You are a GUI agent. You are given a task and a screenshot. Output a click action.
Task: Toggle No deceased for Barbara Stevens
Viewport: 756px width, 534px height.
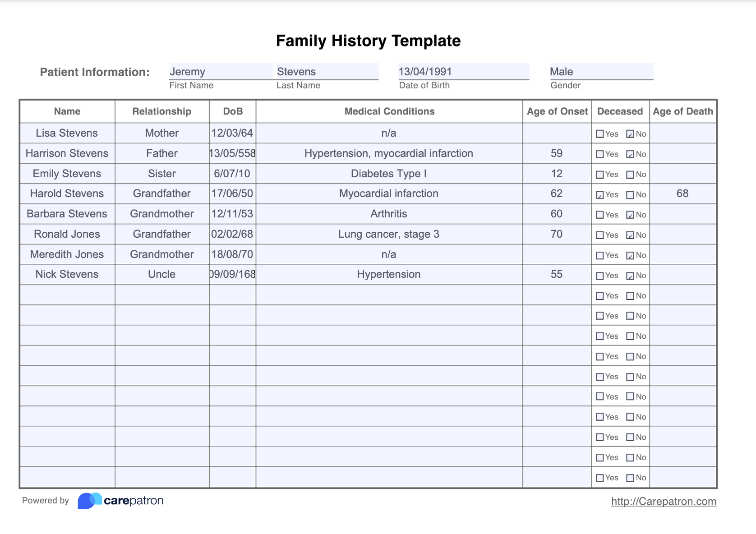630,215
